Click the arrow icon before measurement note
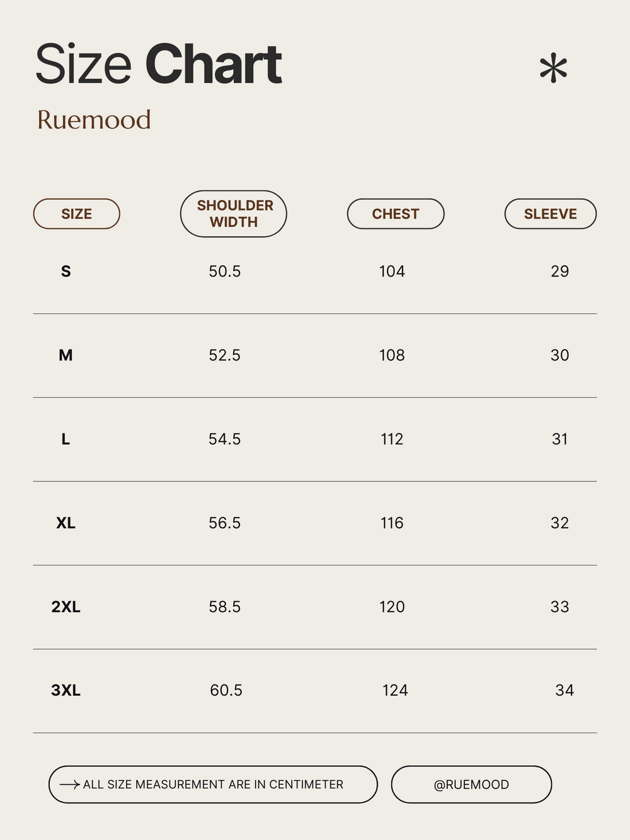Viewport: 630px width, 840px height. click(69, 785)
